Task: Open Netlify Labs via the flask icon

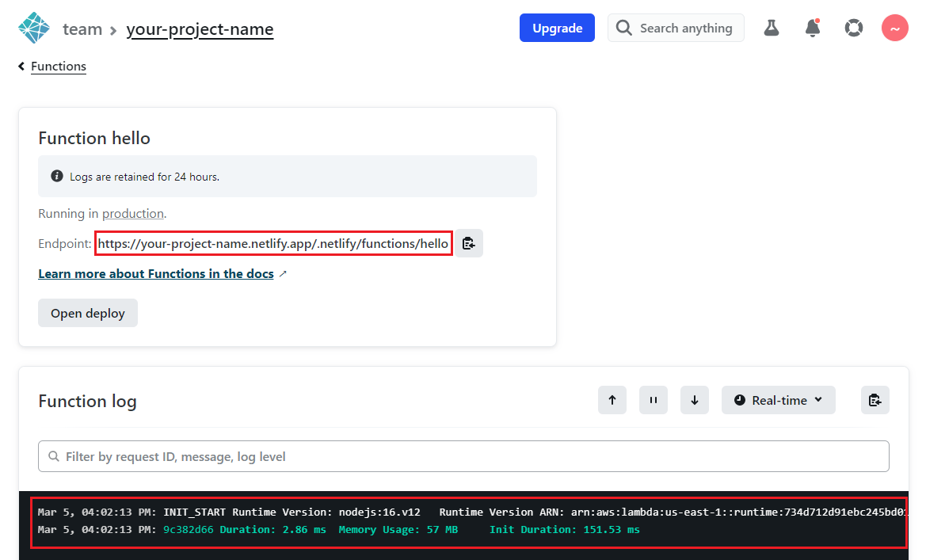Action: [771, 28]
